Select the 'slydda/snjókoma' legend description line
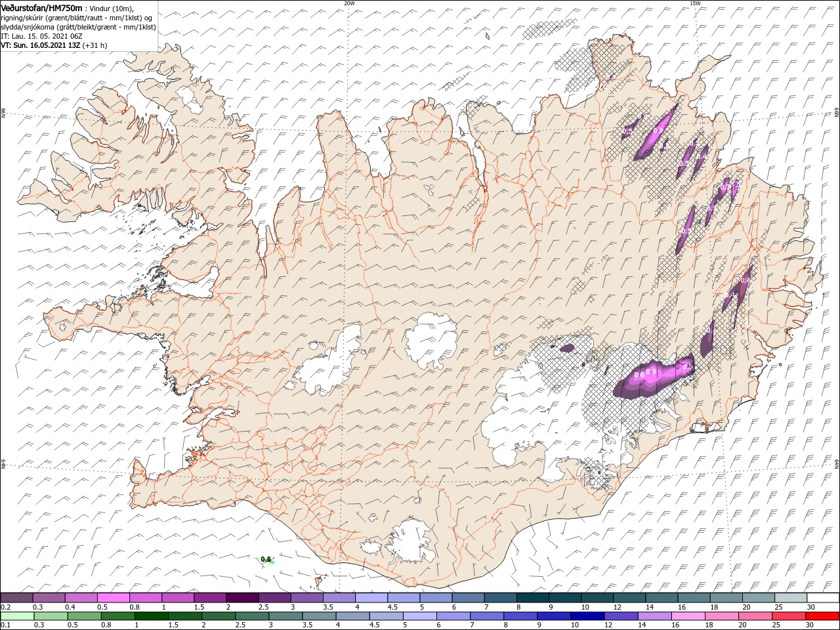Screen dimensions: 840x630 (77, 27)
